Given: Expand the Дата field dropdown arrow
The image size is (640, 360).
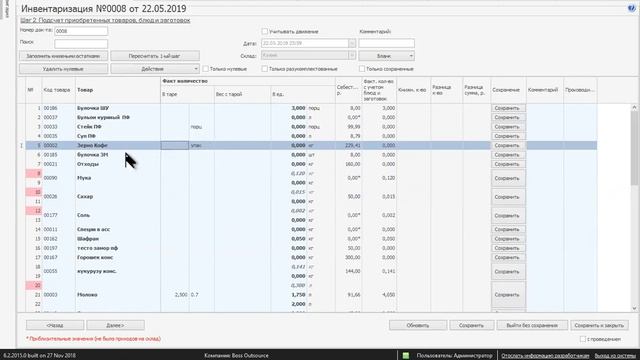Looking at the screenshot, I should [x=352, y=43].
